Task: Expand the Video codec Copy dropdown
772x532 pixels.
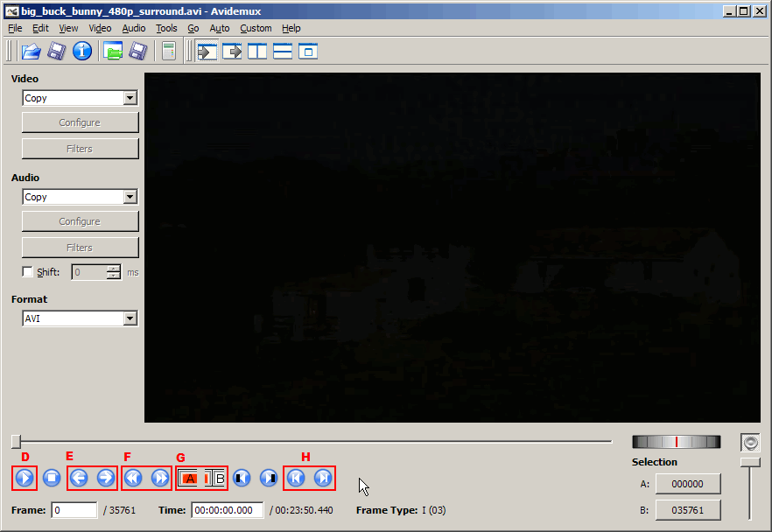Action: click(130, 98)
